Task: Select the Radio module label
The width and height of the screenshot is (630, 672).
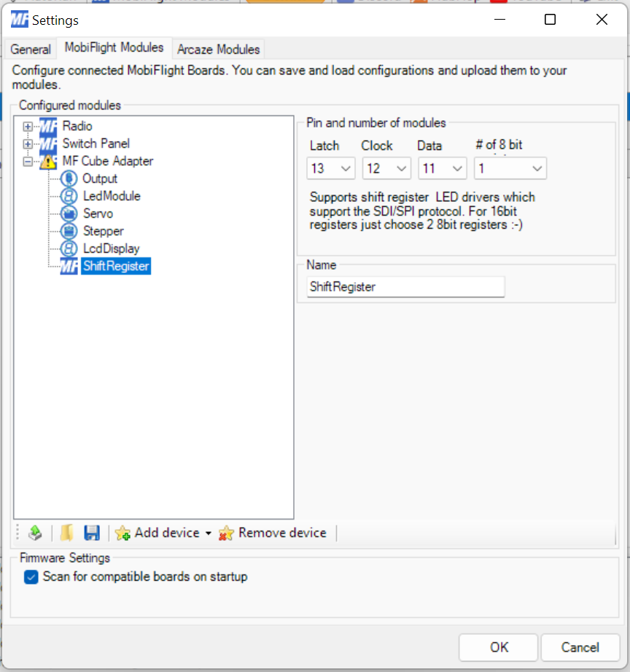Action: coord(77,126)
